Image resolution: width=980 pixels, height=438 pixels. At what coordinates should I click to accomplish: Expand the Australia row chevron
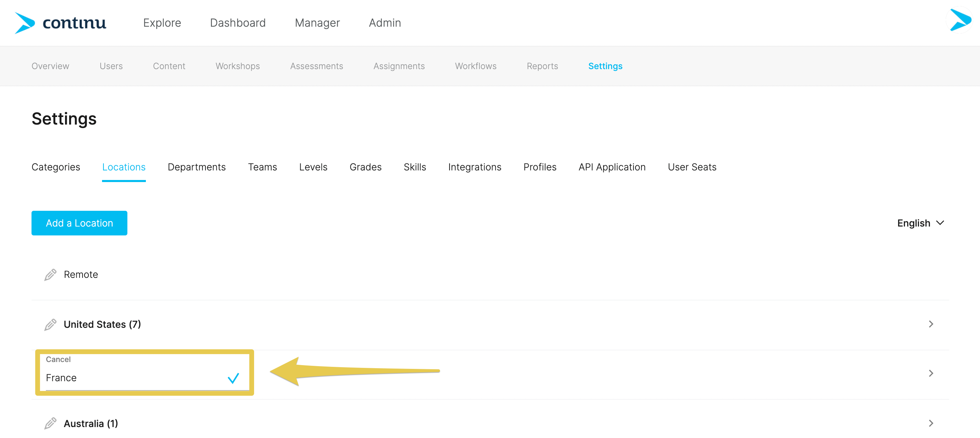point(931,423)
